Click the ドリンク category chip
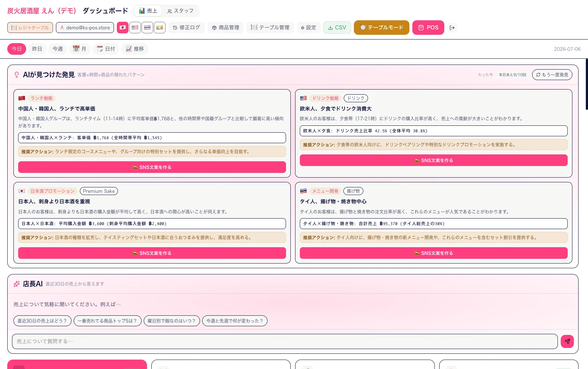This screenshot has width=588, height=369. pyautogui.click(x=356, y=98)
